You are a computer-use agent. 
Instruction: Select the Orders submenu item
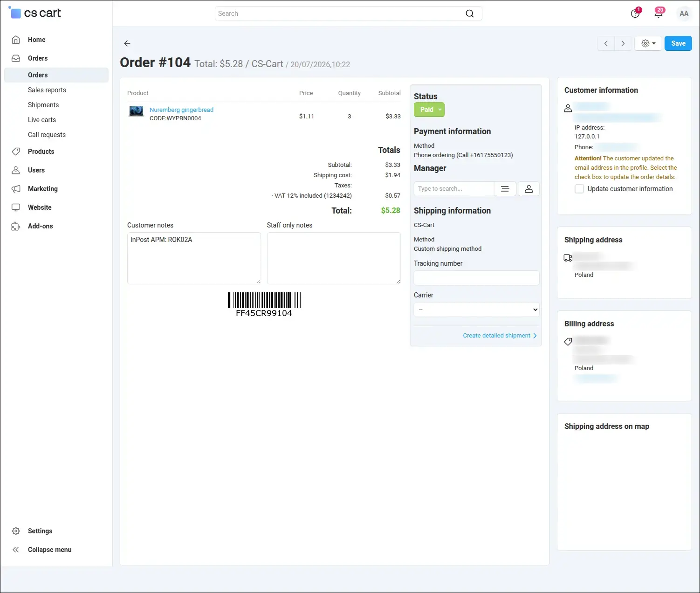tap(56, 75)
